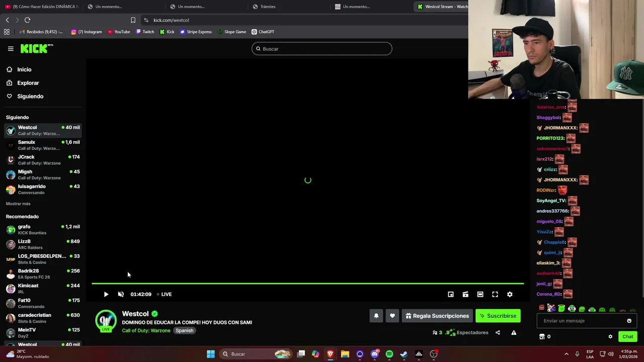Click the green stream progress bar
The image size is (644, 362).
point(307,284)
